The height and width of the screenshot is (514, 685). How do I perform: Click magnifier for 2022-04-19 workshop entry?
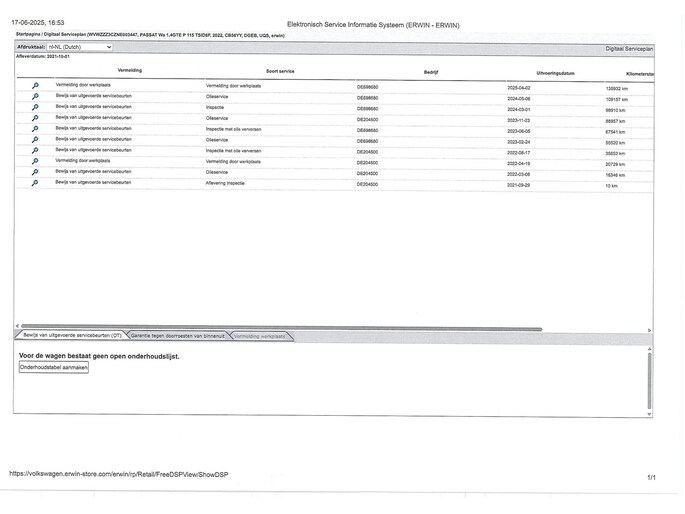(35, 161)
